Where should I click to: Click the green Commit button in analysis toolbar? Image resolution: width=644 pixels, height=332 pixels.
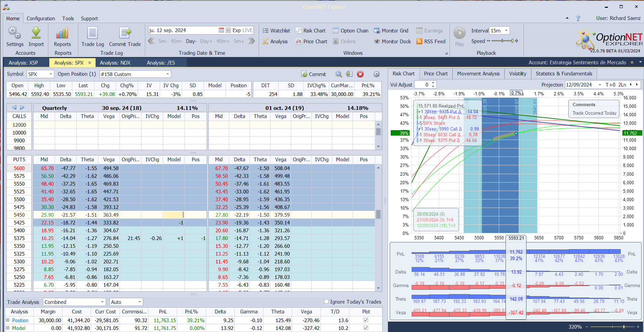click(314, 74)
